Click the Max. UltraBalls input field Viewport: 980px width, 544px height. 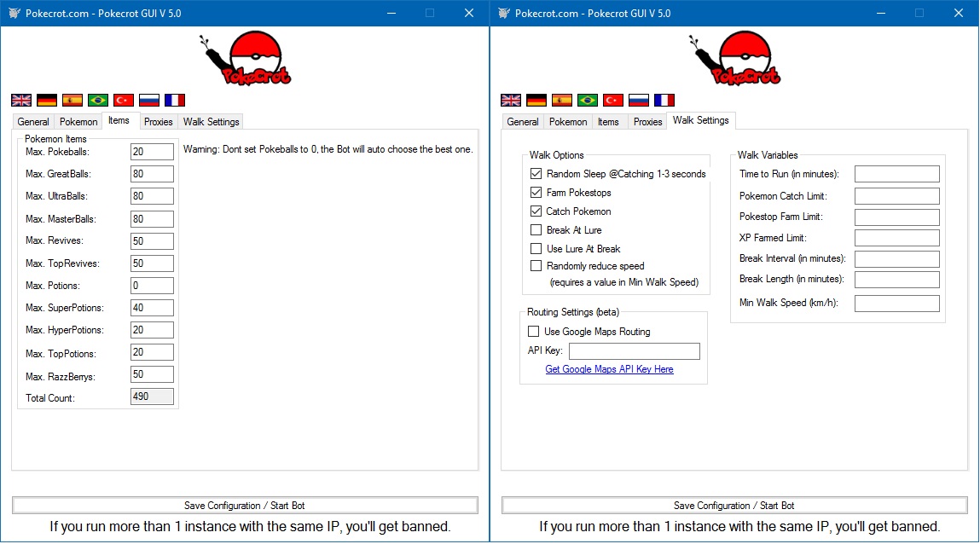(152, 196)
